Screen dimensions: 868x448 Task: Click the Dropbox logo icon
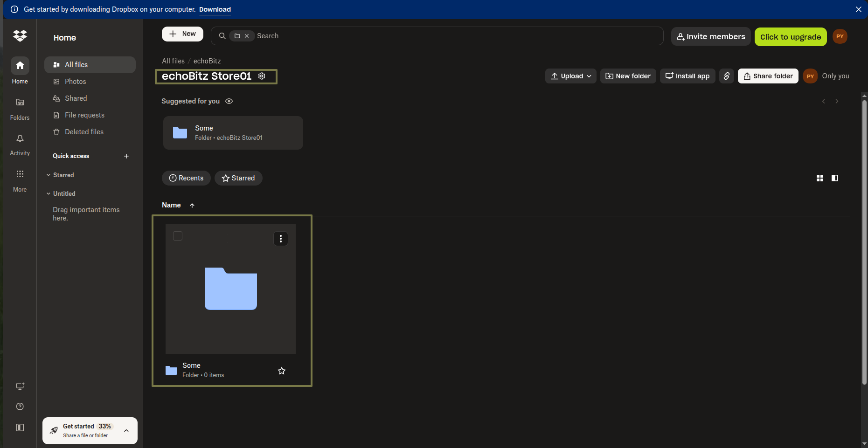coord(20,36)
